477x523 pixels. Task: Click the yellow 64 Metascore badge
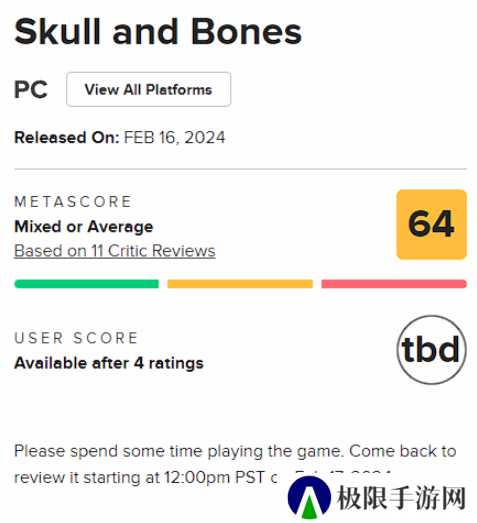click(x=431, y=224)
